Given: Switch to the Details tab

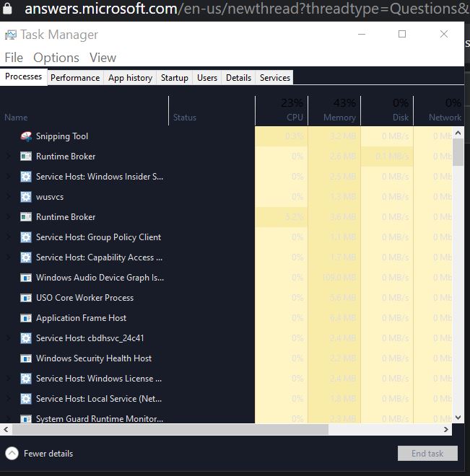Looking at the screenshot, I should [x=238, y=78].
